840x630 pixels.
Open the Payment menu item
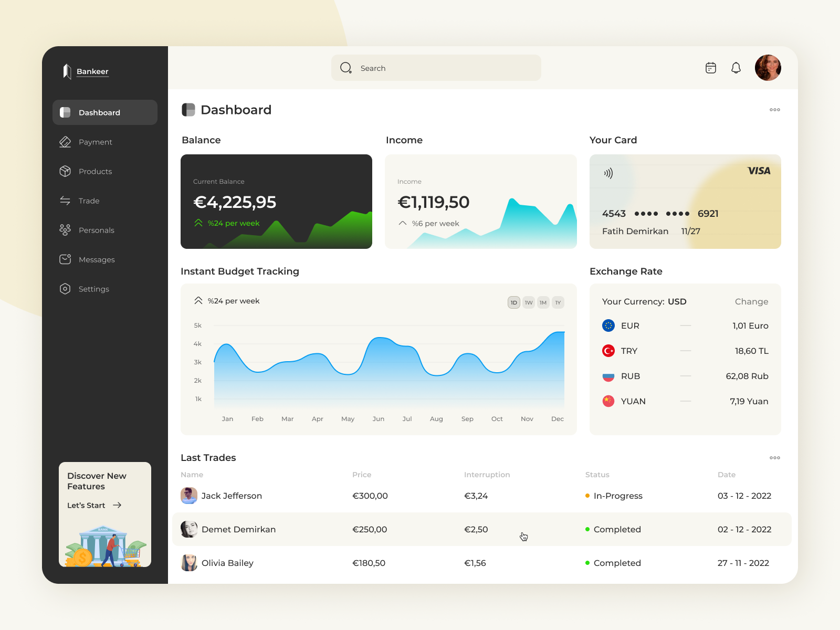(95, 142)
